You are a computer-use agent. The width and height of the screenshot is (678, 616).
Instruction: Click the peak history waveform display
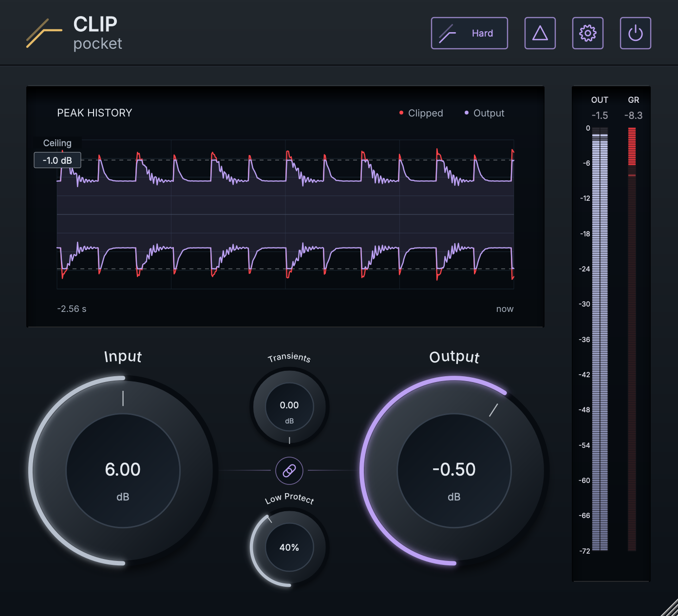(285, 214)
